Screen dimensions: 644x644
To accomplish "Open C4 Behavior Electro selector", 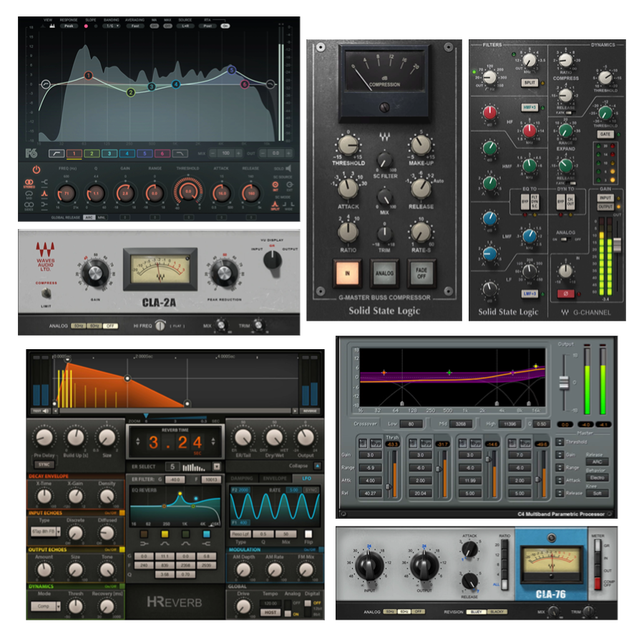I will (597, 478).
